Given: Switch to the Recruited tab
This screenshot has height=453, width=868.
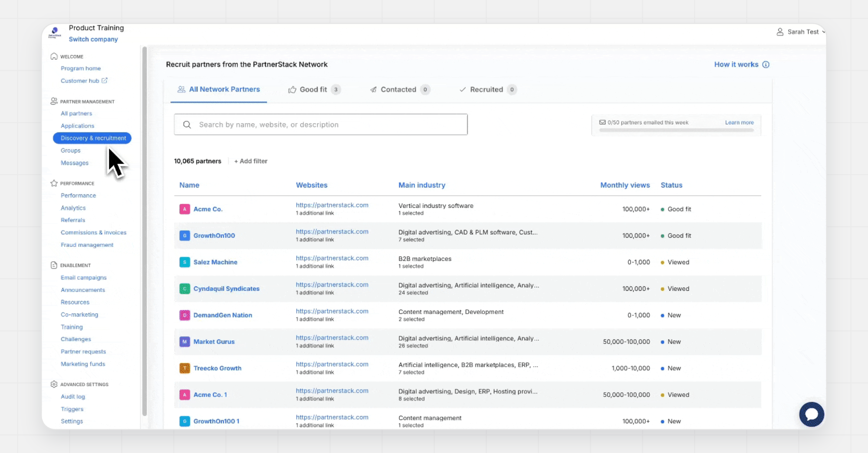Looking at the screenshot, I should pos(488,89).
